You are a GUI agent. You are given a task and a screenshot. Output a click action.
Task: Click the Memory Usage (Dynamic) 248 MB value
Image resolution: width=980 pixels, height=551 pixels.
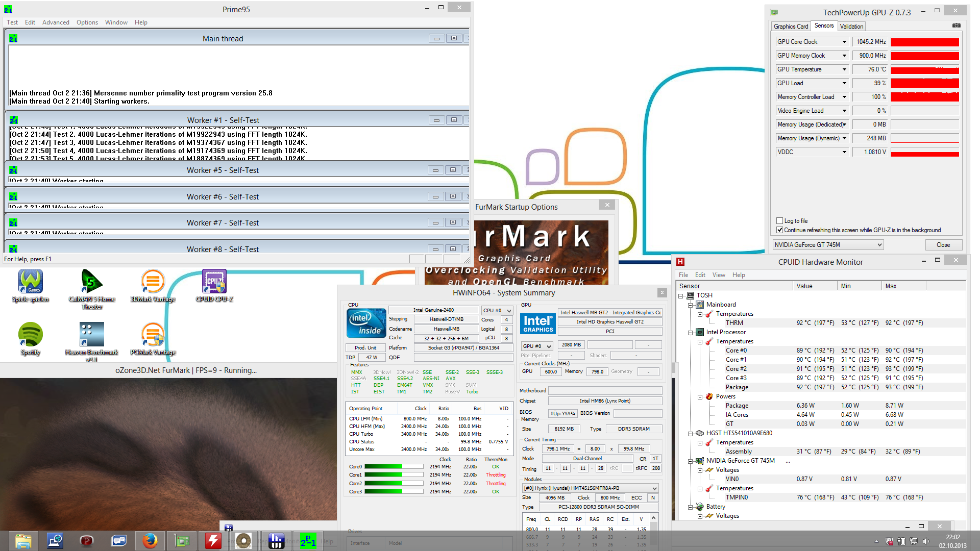click(870, 138)
